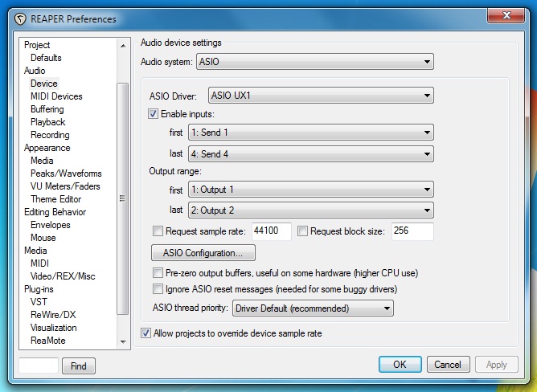Image resolution: width=537 pixels, height=392 pixels.
Task: Enable Request sample rate checkbox
Action: 158,231
